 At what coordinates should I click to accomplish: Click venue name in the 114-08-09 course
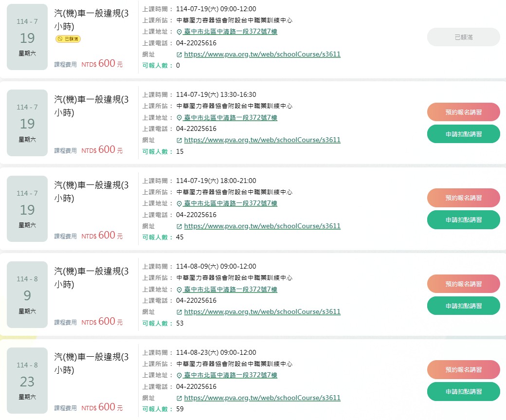point(235,278)
